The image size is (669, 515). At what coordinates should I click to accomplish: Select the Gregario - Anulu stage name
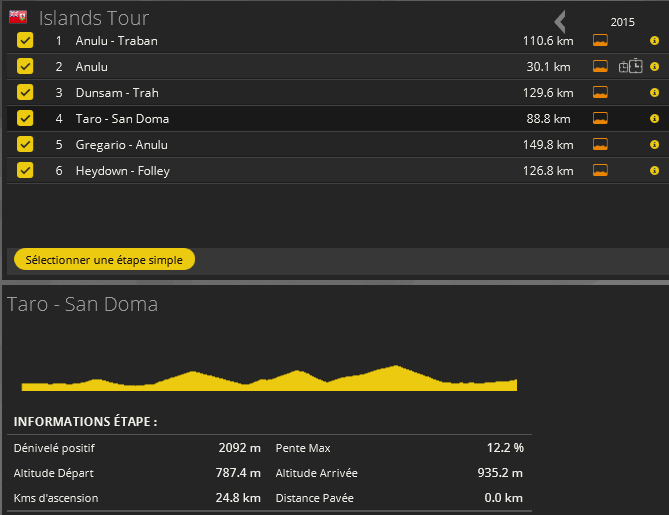(x=122, y=145)
